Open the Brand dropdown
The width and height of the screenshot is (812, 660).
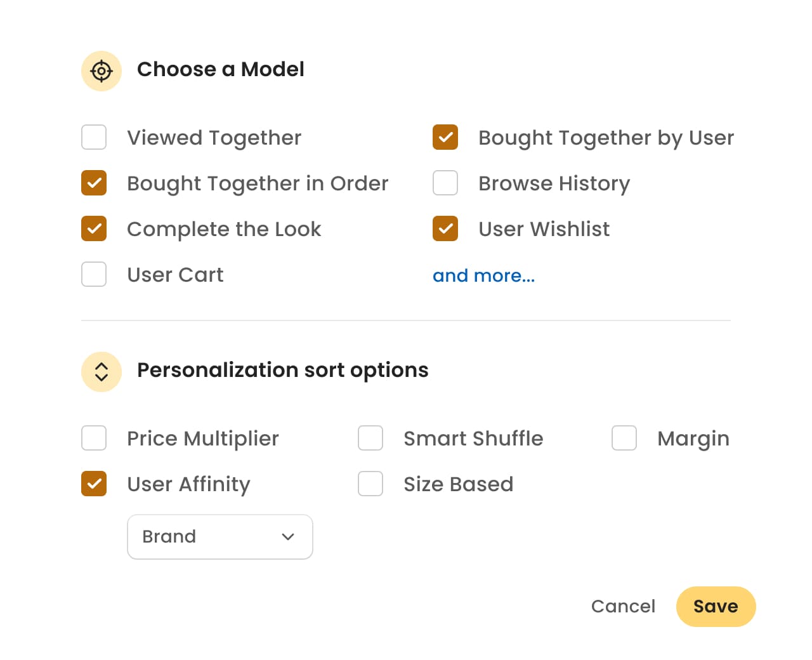219,537
